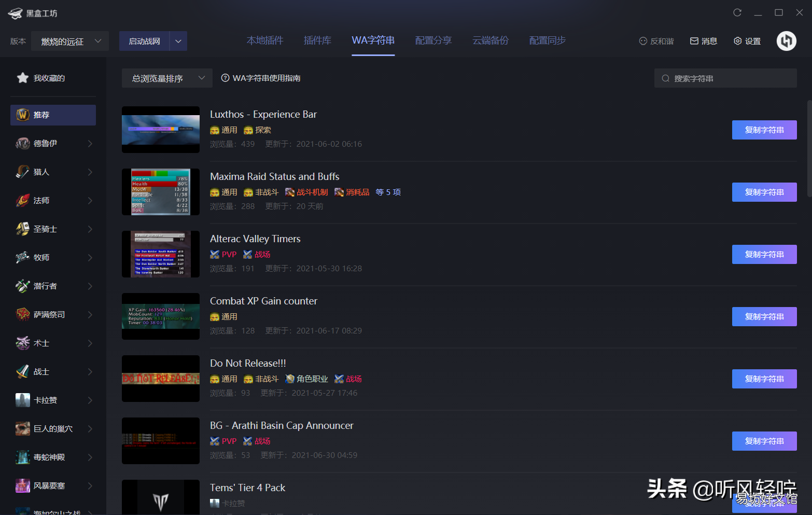Expand the 战士 category chevron
The height and width of the screenshot is (515, 812).
(x=90, y=371)
